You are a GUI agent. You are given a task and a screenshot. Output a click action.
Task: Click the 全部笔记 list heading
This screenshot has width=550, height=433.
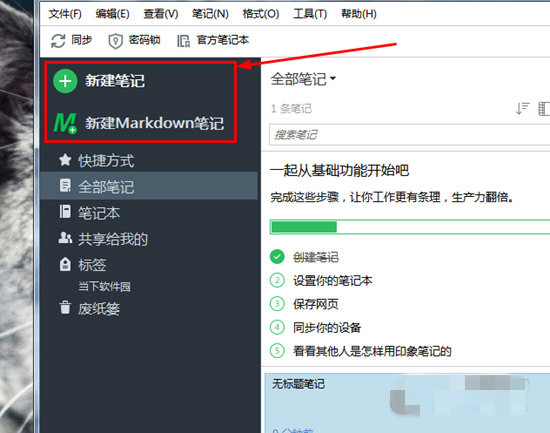[x=299, y=79]
